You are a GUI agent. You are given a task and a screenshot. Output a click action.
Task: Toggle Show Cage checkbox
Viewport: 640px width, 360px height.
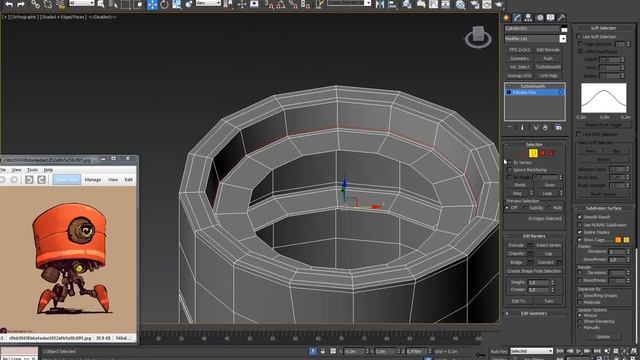click(x=580, y=240)
